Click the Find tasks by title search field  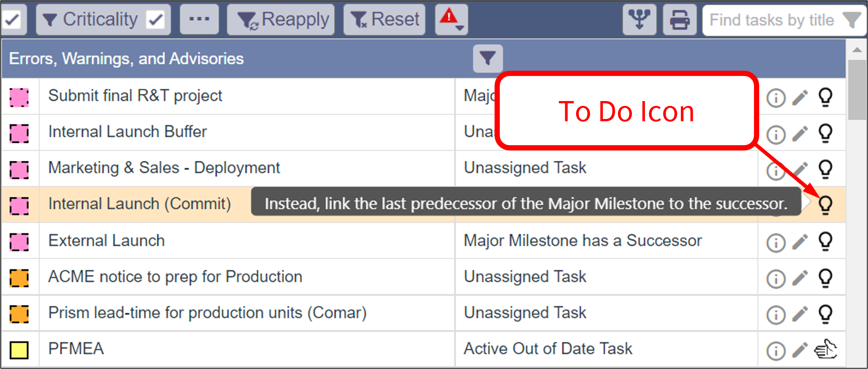coord(771,20)
